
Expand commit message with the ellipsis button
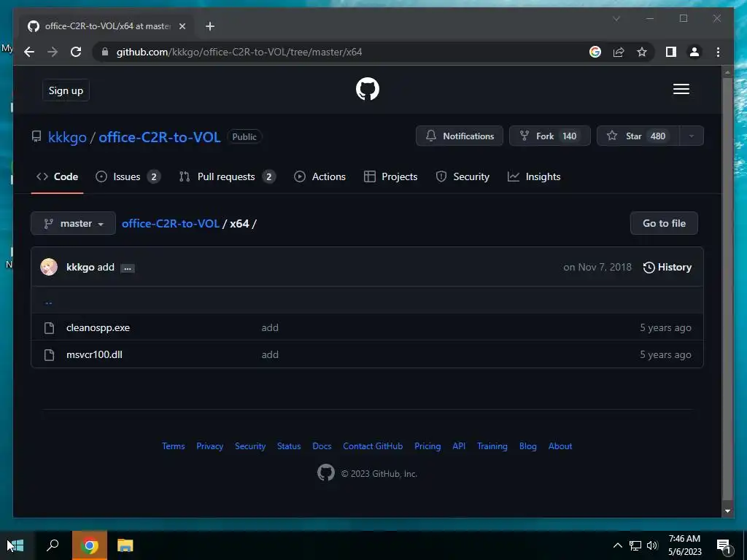pyautogui.click(x=127, y=268)
